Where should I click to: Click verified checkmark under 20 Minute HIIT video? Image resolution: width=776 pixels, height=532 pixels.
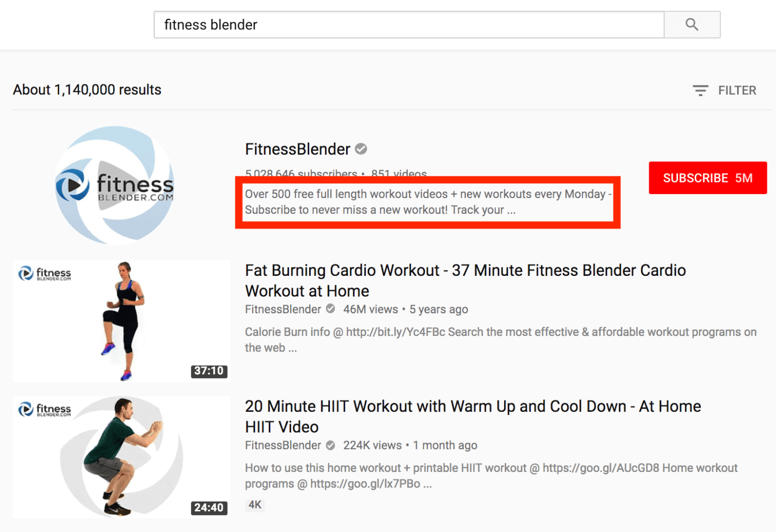(x=330, y=445)
